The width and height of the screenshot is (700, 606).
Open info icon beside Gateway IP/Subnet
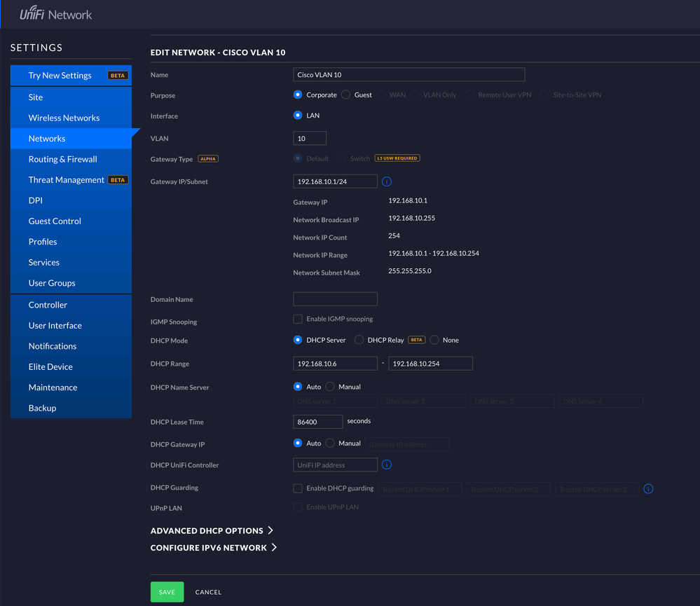[x=387, y=181]
